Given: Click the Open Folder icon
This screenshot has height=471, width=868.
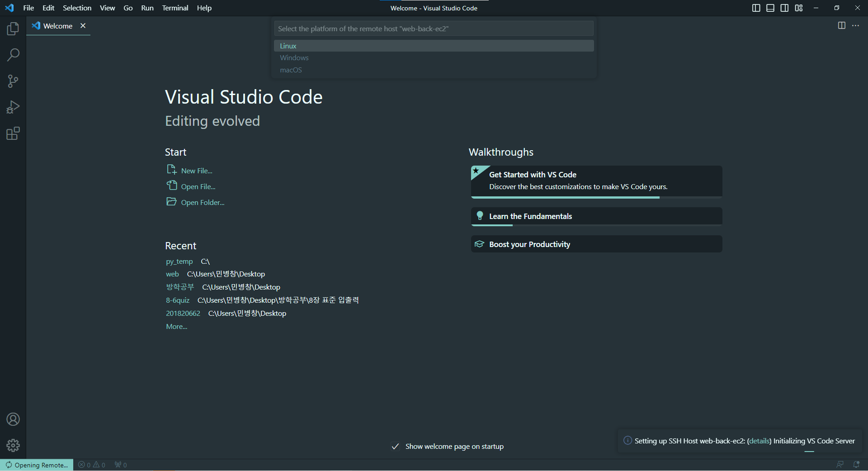Looking at the screenshot, I should click(x=171, y=201).
